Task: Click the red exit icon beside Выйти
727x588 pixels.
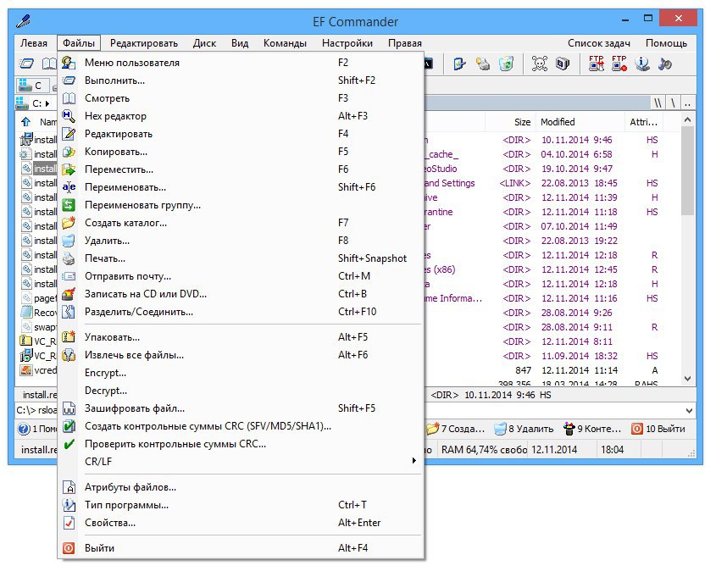Action: (x=69, y=548)
